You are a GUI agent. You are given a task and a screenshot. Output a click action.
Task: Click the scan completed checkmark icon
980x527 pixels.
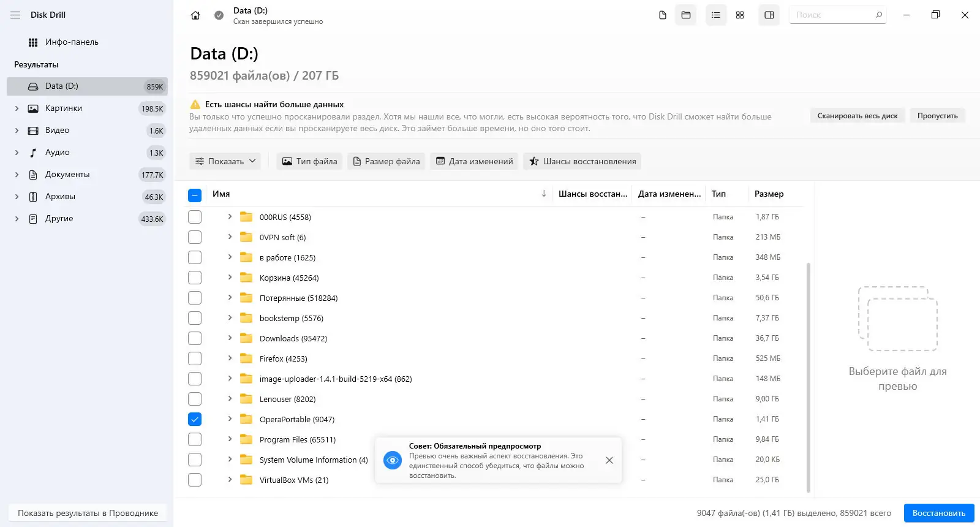[x=219, y=15]
